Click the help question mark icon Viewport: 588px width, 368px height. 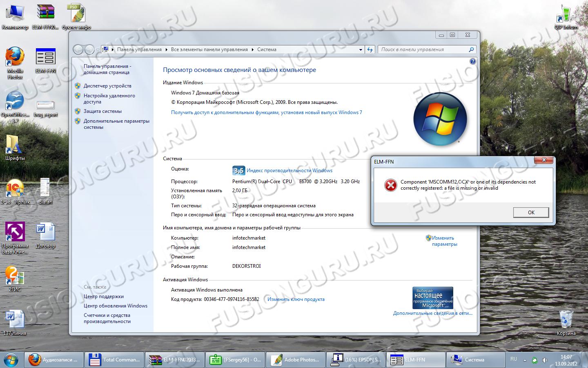pyautogui.click(x=472, y=61)
